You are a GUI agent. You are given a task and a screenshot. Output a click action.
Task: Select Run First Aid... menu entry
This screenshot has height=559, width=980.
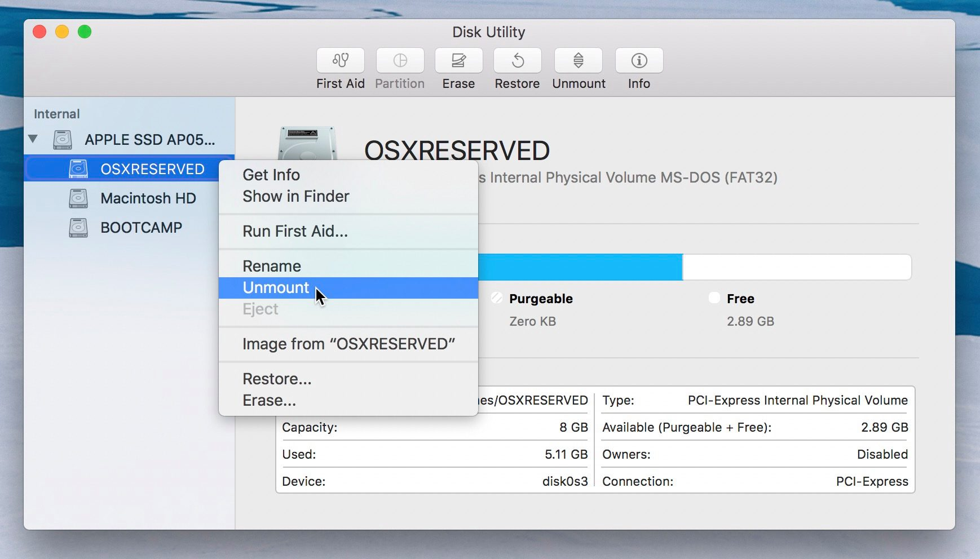348,231
